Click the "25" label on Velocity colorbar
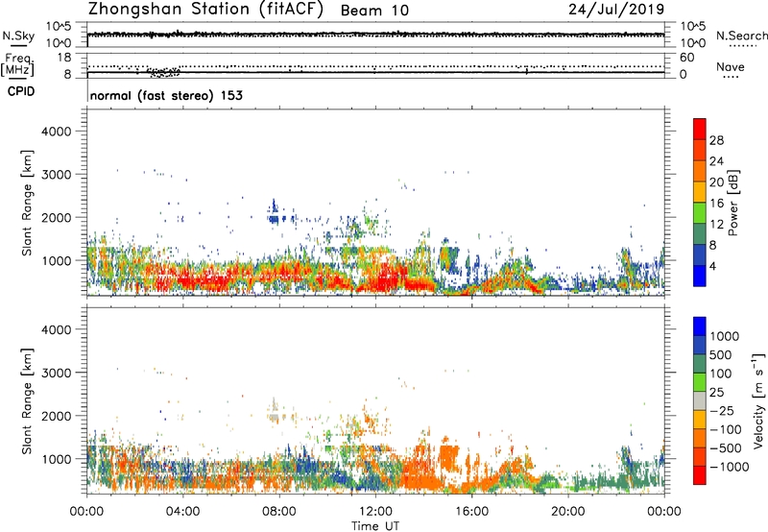Image resolution: width=768 pixels, height=532 pixels. 716,393
